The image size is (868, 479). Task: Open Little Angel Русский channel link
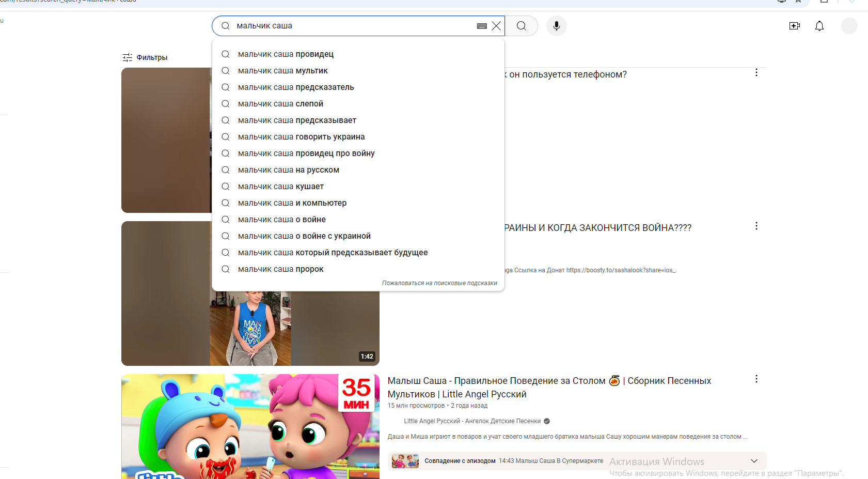(472, 421)
